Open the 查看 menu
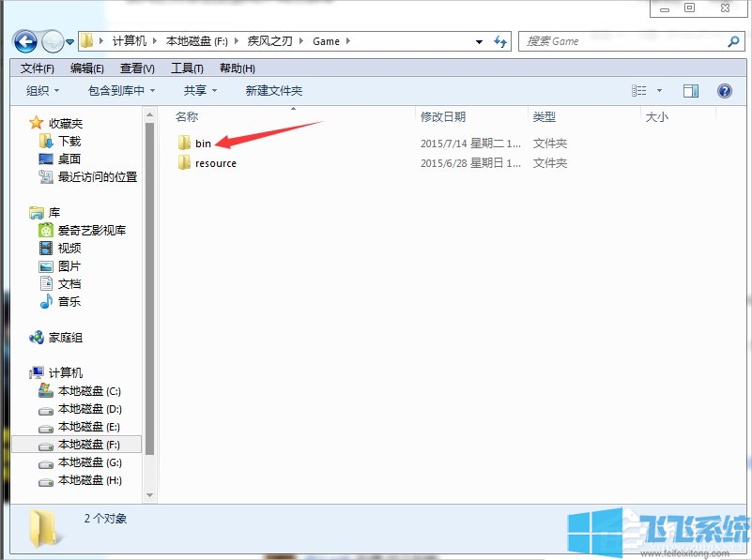This screenshot has height=560, width=752. pyautogui.click(x=136, y=68)
